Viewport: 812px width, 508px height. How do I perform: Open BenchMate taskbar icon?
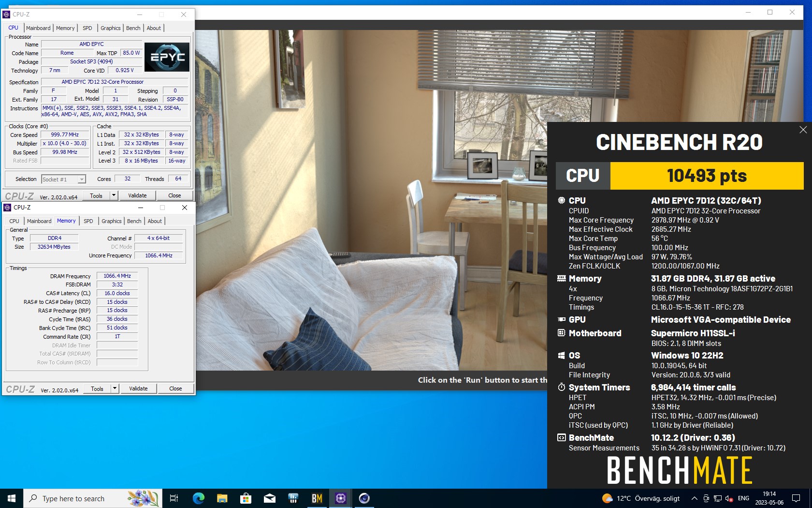[x=317, y=498]
